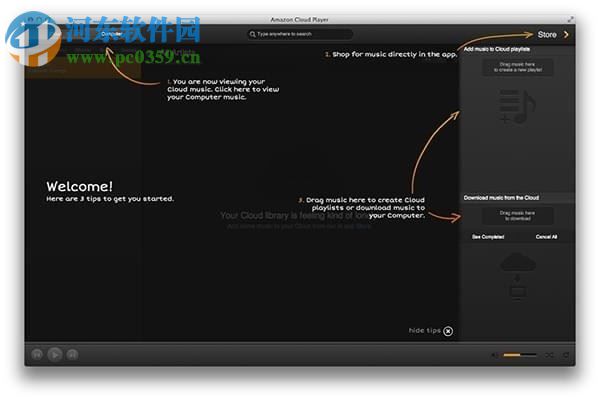Screen dimensions: 600x400
Task: Click the cloud download icon
Action: pyautogui.click(x=518, y=276)
